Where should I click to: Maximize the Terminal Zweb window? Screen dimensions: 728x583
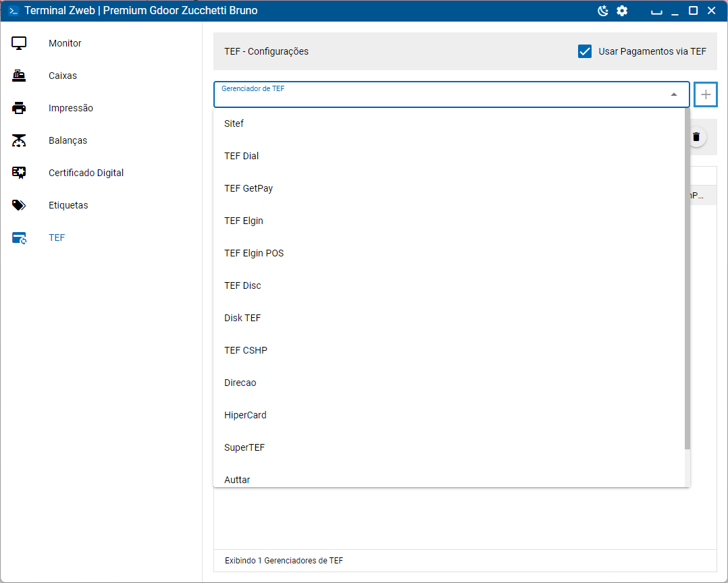point(693,11)
